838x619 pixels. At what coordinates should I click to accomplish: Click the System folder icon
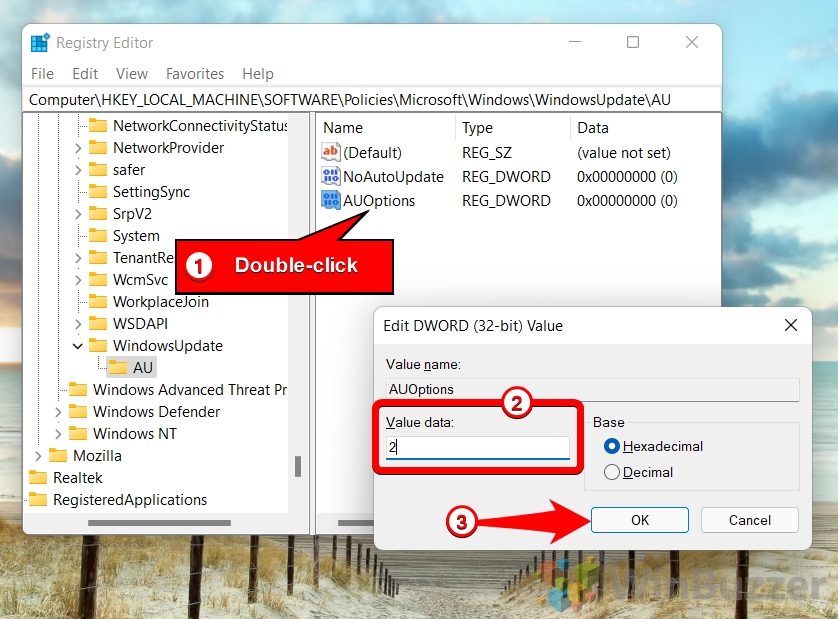pyautogui.click(x=98, y=236)
